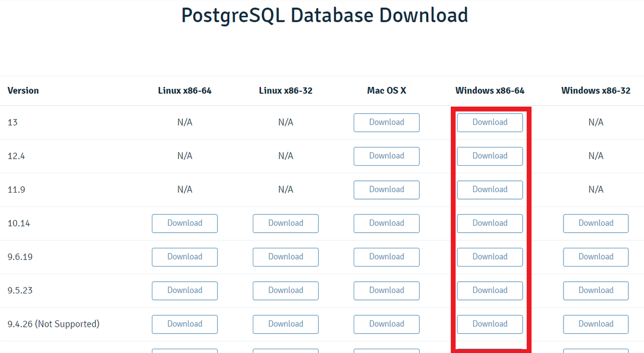
Task: Select the version 9.6.19 row label
Action: (20, 257)
